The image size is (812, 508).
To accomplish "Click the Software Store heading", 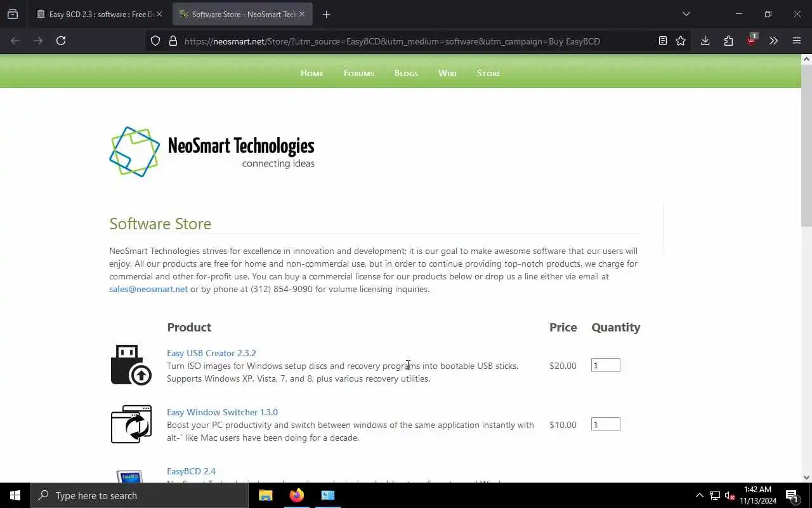I will pos(160,224).
